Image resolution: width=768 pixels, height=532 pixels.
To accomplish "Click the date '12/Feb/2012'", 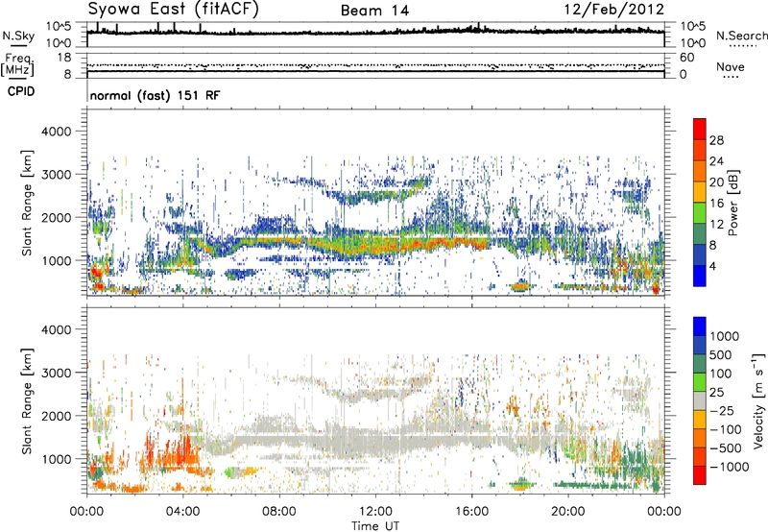I will pyautogui.click(x=613, y=10).
